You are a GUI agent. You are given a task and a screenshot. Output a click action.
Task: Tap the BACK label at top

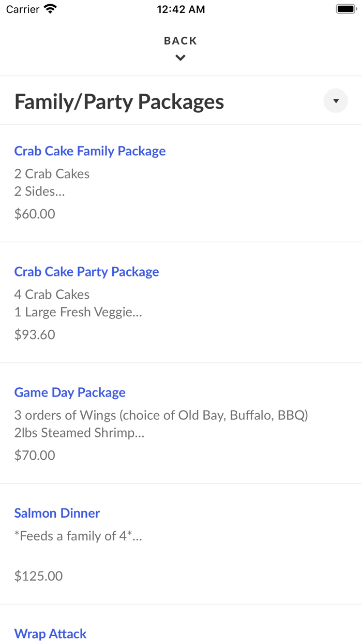tap(180, 41)
